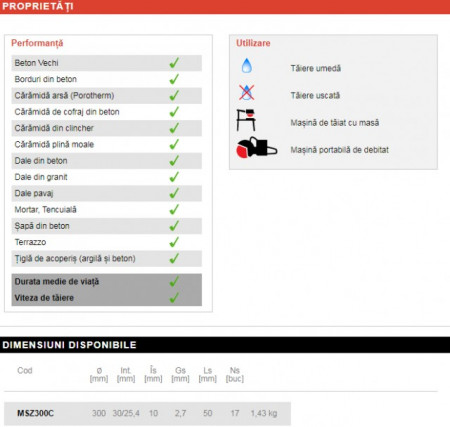Click the portable cut-off saw icon
Viewport: 450px width, 427px height.
click(257, 148)
